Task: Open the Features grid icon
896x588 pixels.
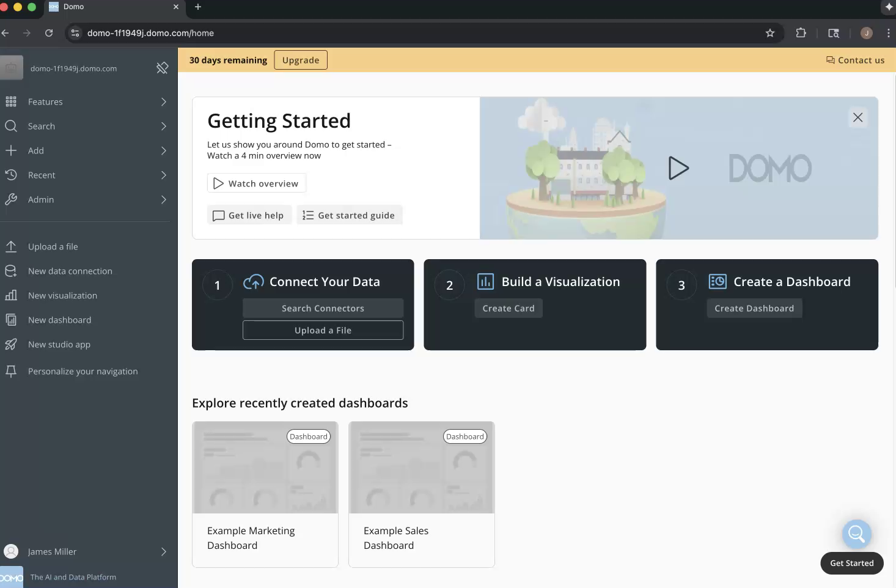Action: (x=11, y=101)
